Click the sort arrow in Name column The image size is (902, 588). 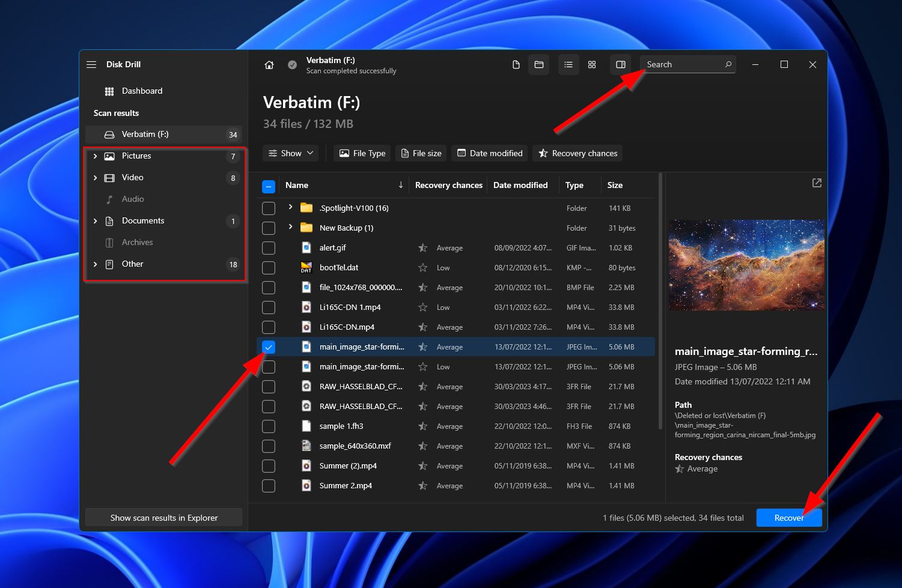pos(401,185)
